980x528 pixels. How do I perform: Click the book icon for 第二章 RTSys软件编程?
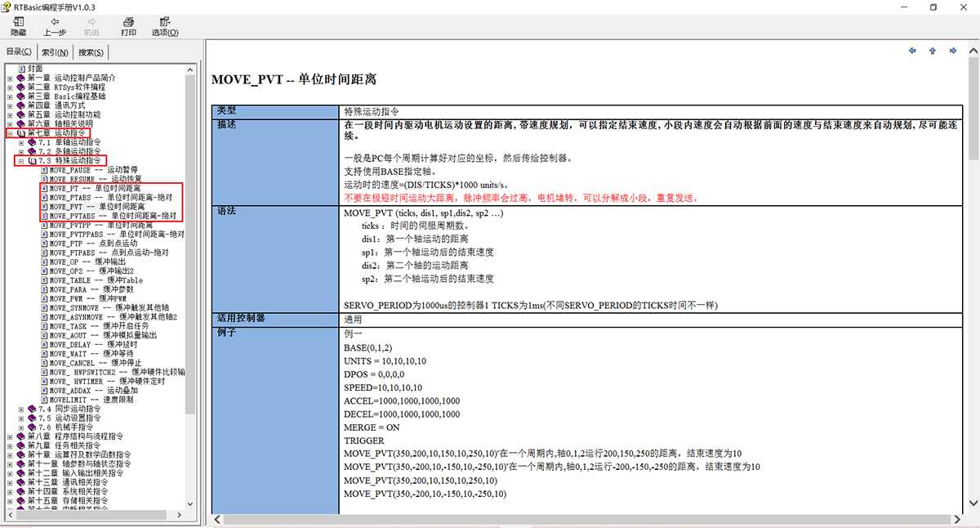[x=21, y=87]
